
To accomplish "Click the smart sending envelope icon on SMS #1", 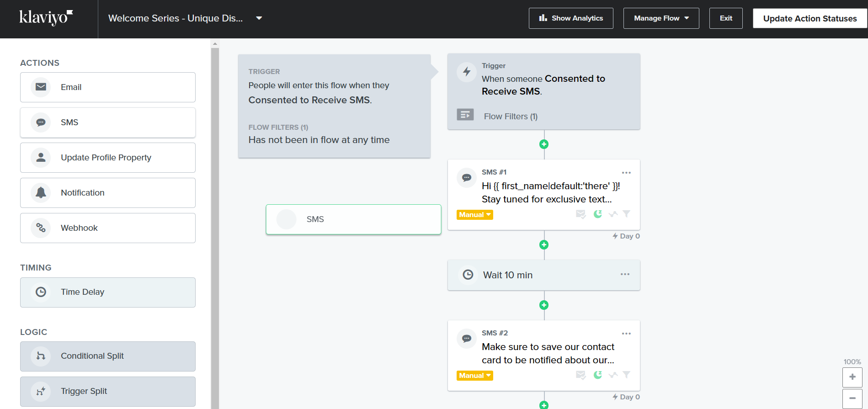I will [x=581, y=214].
